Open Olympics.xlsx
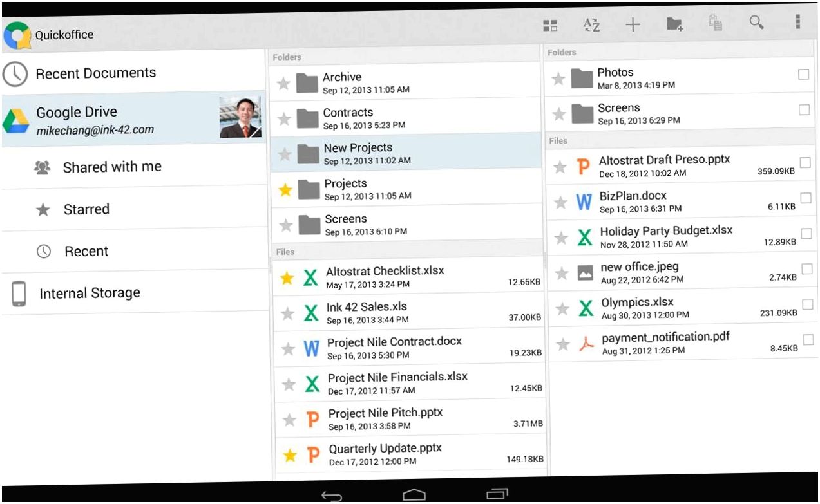Screen dimensions: 820x504 685,307
